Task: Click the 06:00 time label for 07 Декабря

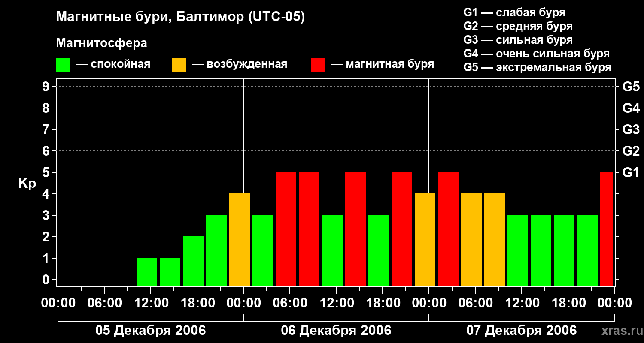Action: pyautogui.click(x=476, y=303)
